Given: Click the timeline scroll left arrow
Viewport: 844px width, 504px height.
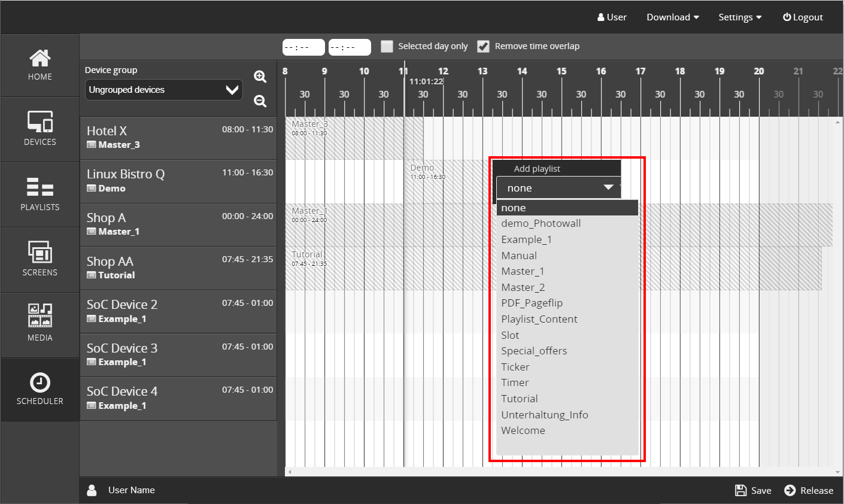Looking at the screenshot, I should tap(290, 472).
